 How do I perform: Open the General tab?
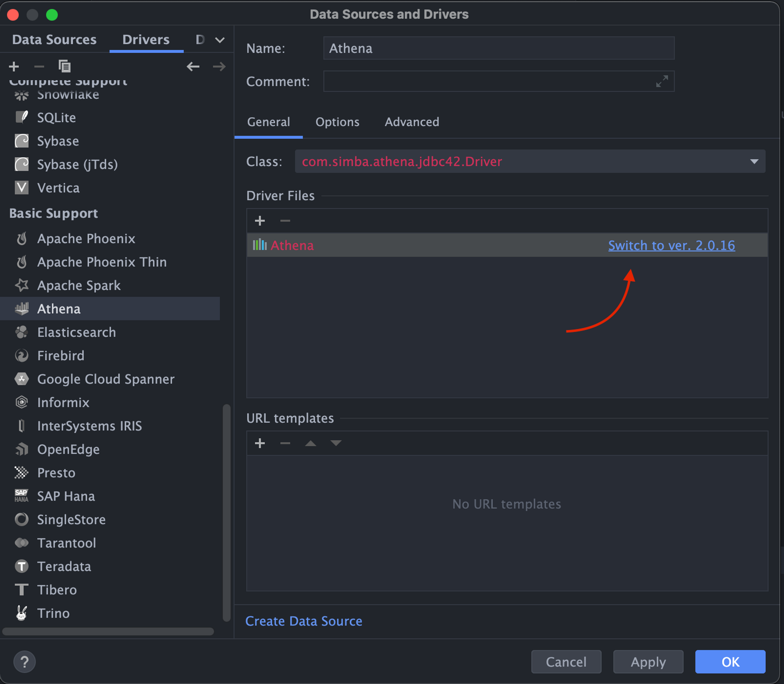[269, 122]
